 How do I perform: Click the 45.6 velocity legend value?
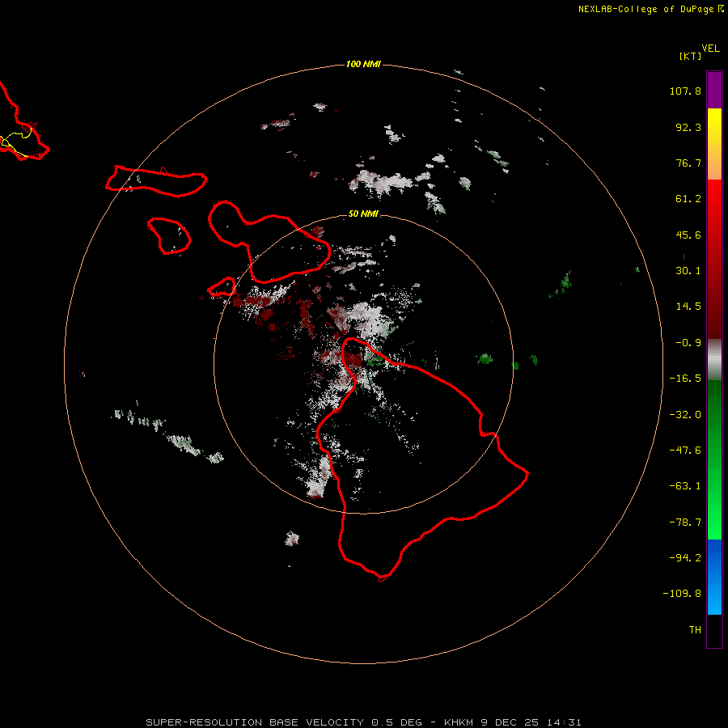click(x=688, y=235)
